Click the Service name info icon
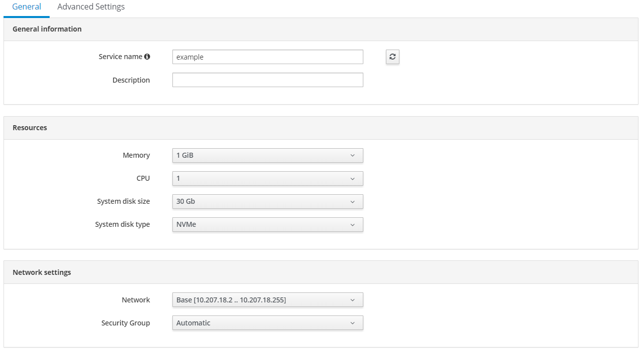Image resolution: width=644 pixels, height=352 pixels. coord(147,57)
